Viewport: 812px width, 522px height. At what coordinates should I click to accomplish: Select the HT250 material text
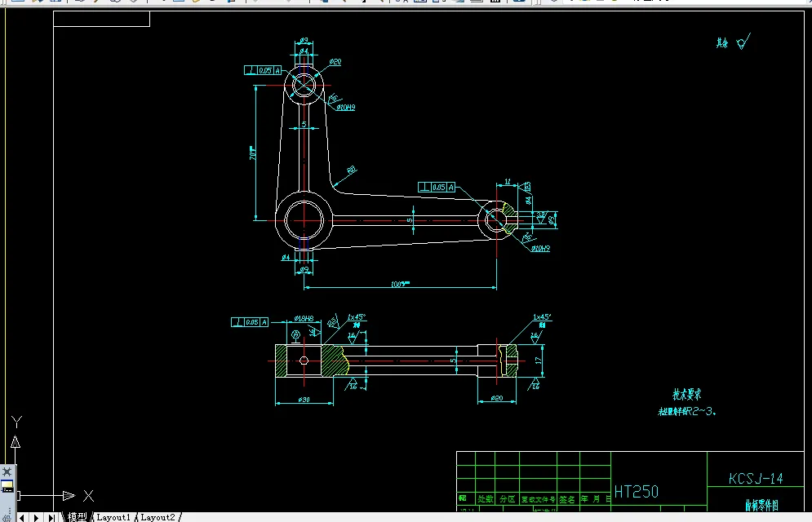point(636,491)
